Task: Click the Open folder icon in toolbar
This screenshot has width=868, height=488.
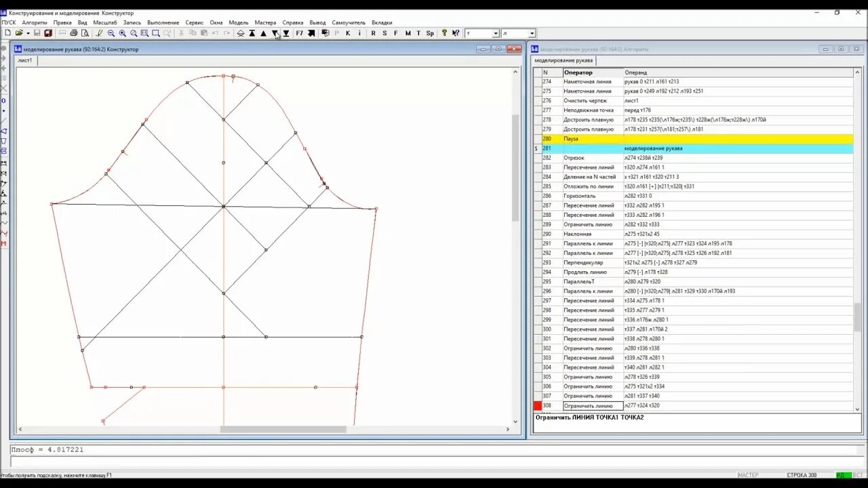Action: 19,33
